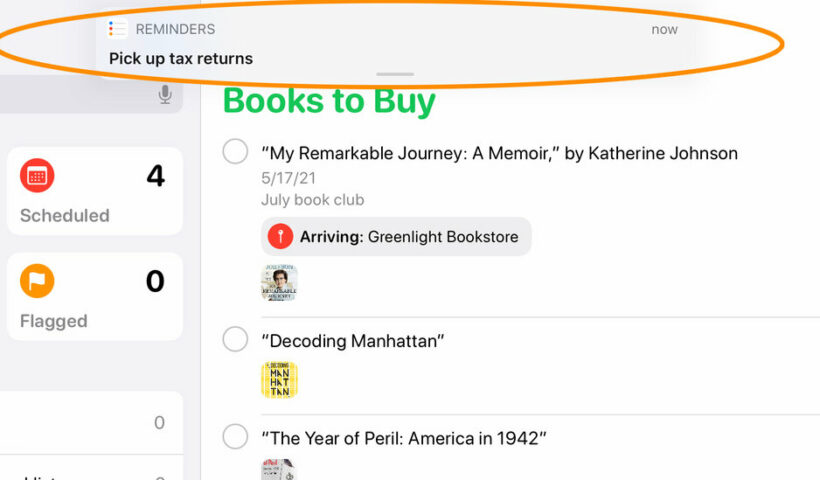
Task: Click the red location pin icon
Action: [281, 237]
